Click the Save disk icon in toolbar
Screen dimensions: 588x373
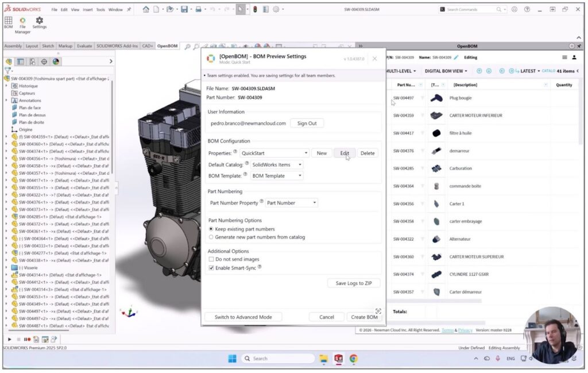pyautogui.click(x=184, y=9)
